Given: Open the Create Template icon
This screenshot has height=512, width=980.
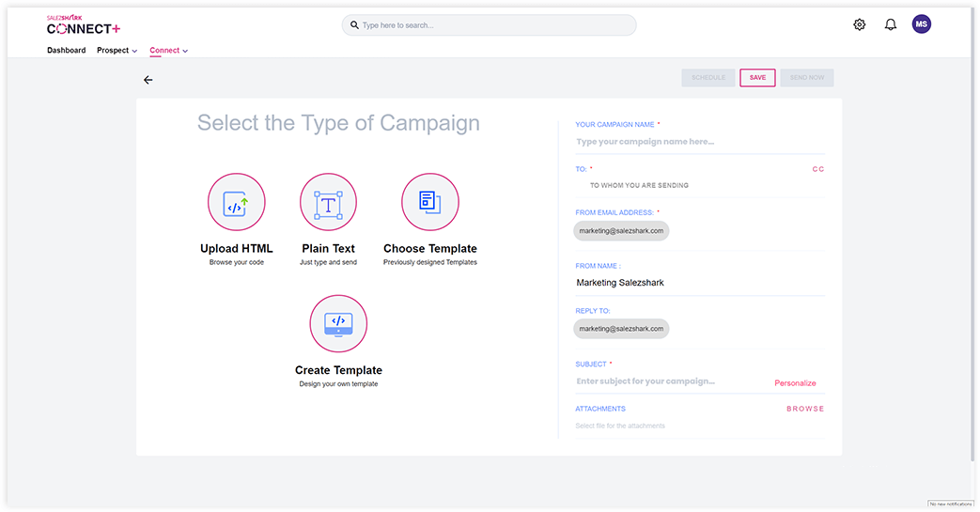Looking at the screenshot, I should pyautogui.click(x=338, y=323).
